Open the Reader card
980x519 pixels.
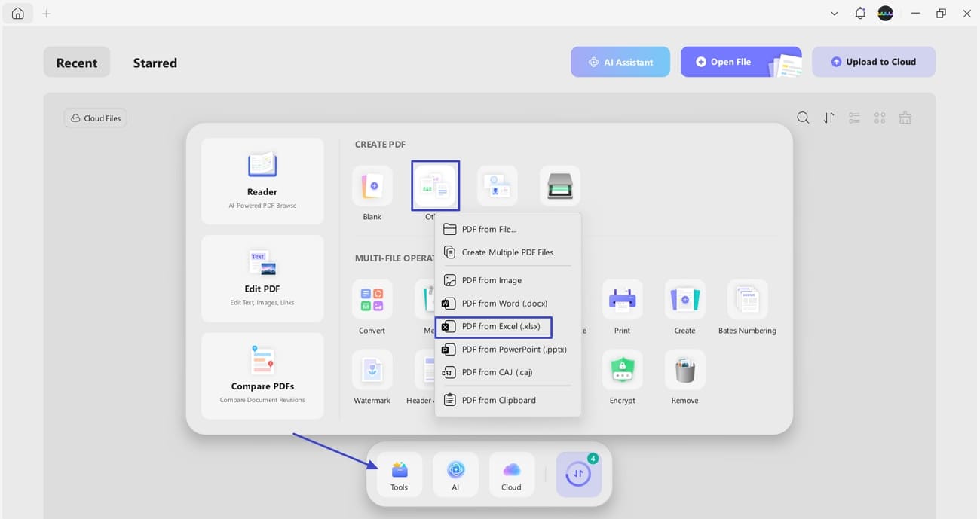click(262, 181)
